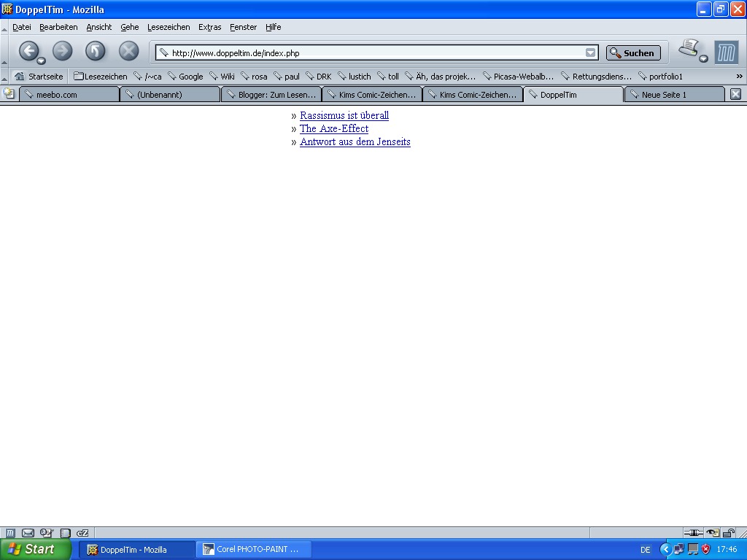Open the Lesezeichen menu in the menu bar
This screenshot has height=560, width=747.
click(x=168, y=27)
